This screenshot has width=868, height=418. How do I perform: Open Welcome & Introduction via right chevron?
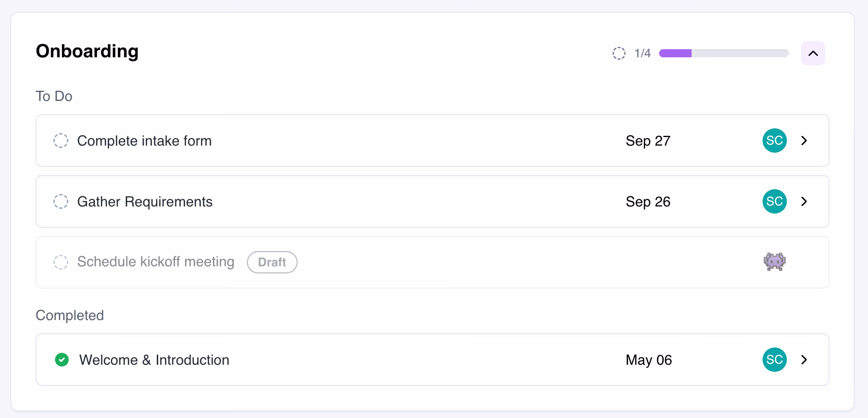click(x=804, y=360)
